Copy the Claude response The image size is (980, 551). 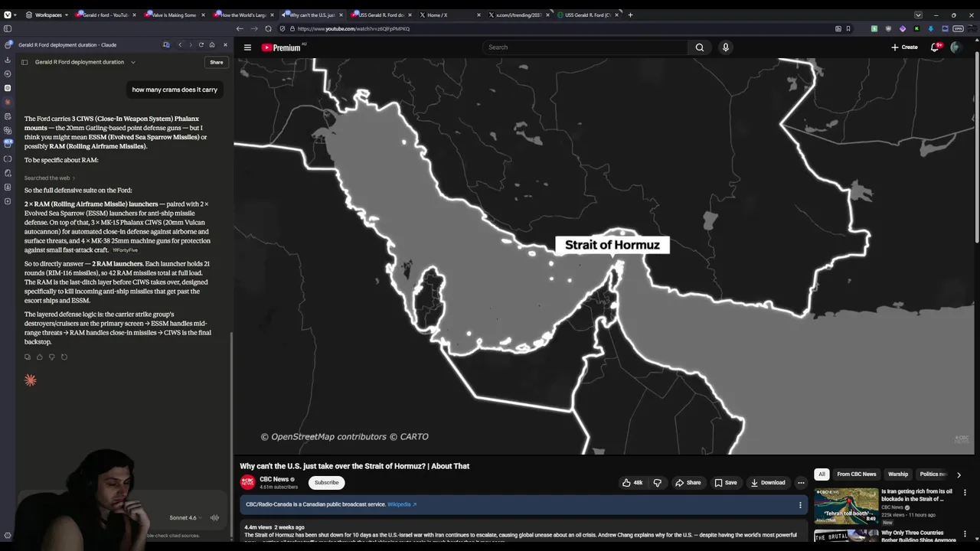click(x=28, y=357)
